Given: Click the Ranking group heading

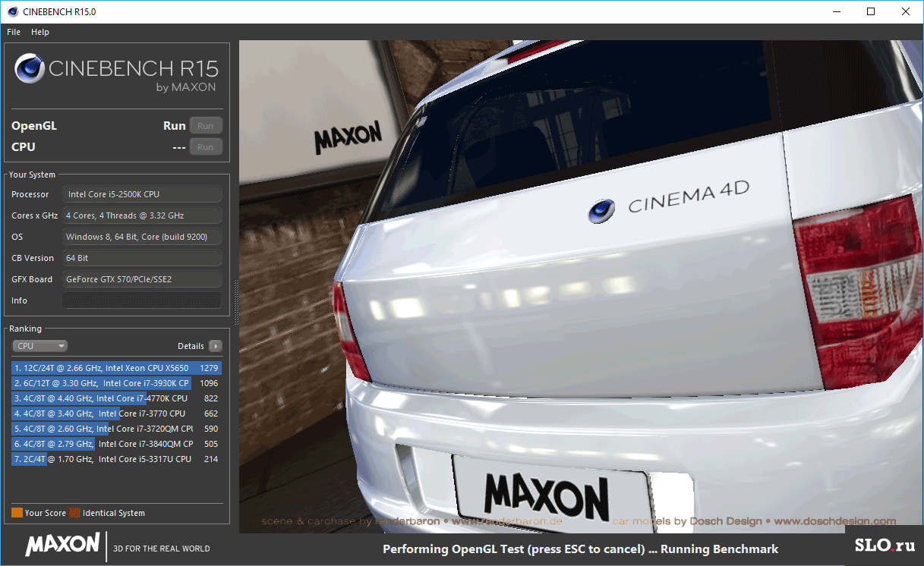Looking at the screenshot, I should (25, 329).
